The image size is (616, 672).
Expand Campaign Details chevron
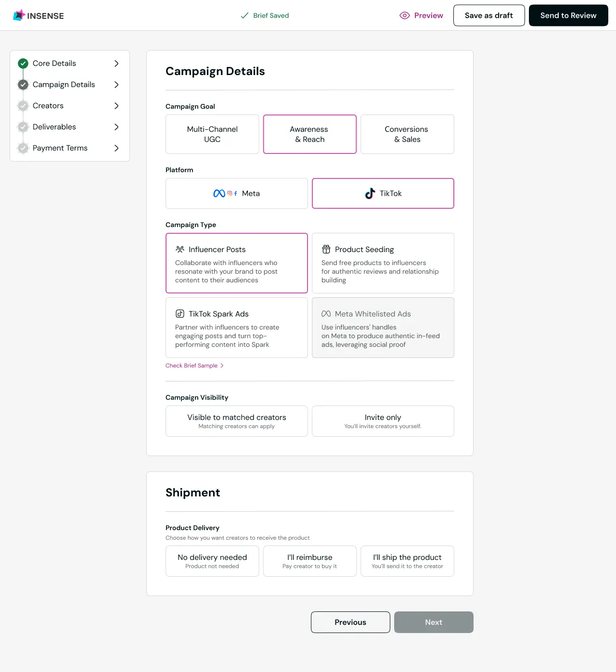(116, 85)
